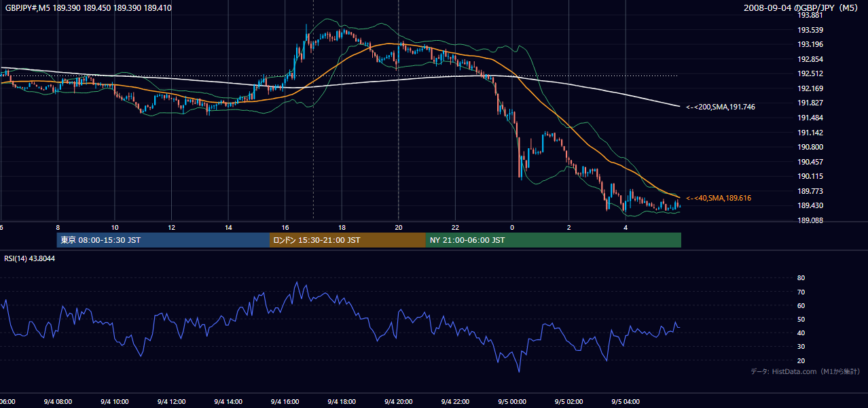Click the 9/5 00:00 time axis label

pyautogui.click(x=511, y=402)
